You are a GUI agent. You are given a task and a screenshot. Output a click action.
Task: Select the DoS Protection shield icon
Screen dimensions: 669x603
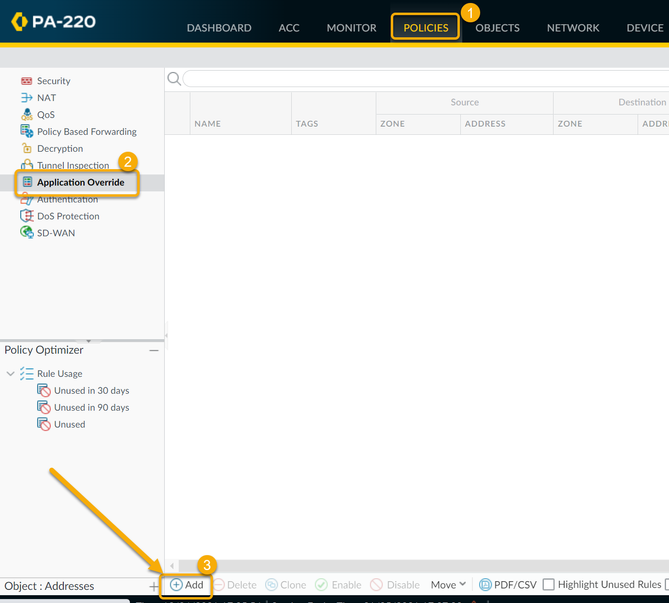[28, 216]
